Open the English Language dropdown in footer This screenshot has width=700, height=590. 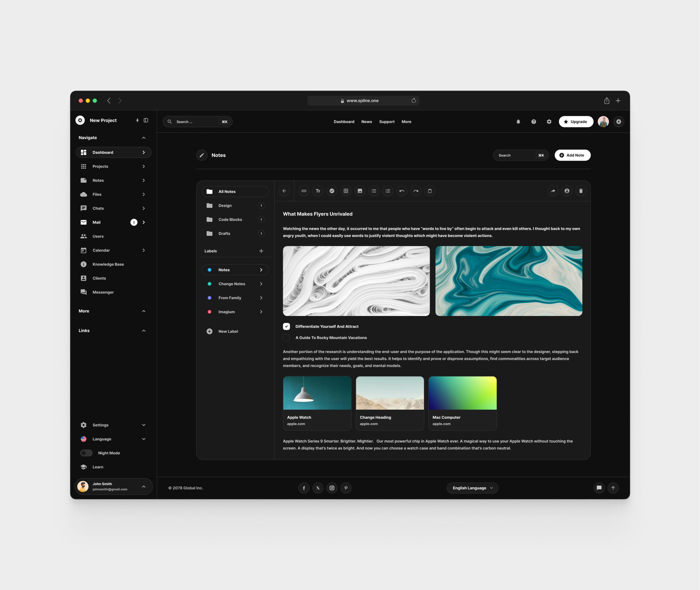pos(472,488)
